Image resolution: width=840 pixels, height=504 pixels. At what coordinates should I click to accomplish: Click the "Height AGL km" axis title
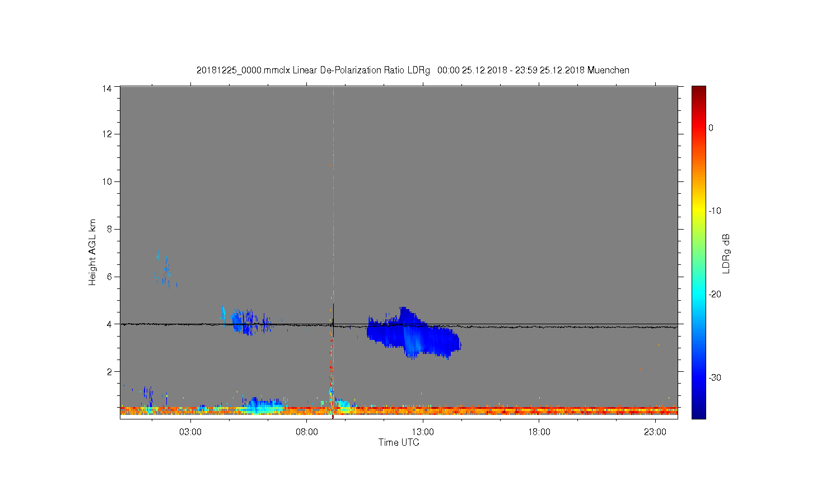92,252
